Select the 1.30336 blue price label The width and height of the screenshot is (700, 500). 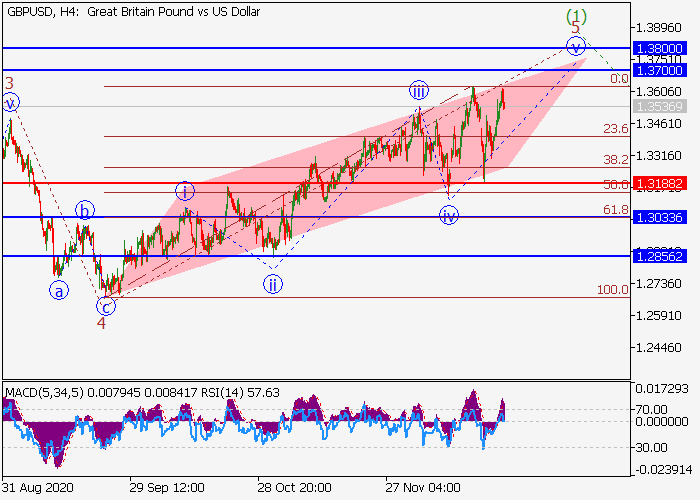coord(660,217)
